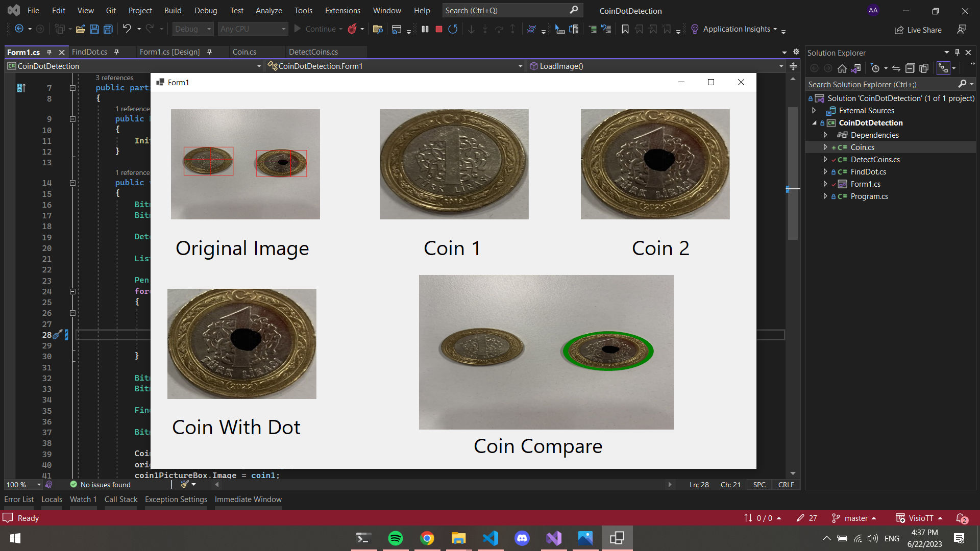Toggle a bookmark with bookmark icon
This screenshot has height=551, width=980.
[625, 29]
